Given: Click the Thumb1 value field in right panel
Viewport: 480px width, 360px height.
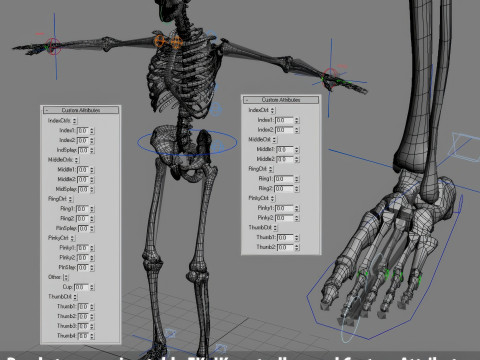Looking at the screenshot, I should (285, 238).
